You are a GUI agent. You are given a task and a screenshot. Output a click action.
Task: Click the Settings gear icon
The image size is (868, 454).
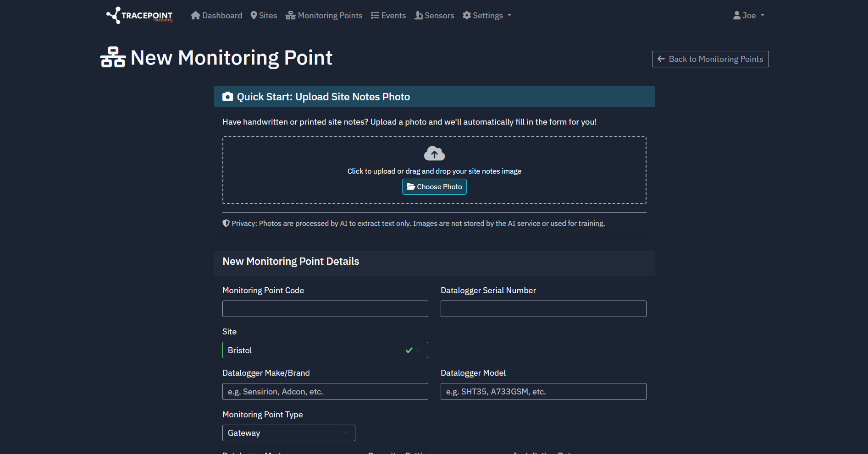click(x=467, y=16)
